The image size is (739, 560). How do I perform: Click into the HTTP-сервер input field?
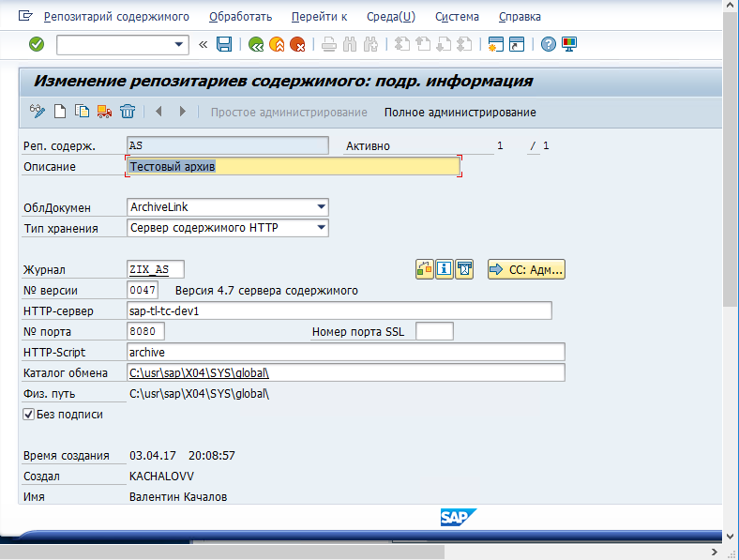point(339,310)
